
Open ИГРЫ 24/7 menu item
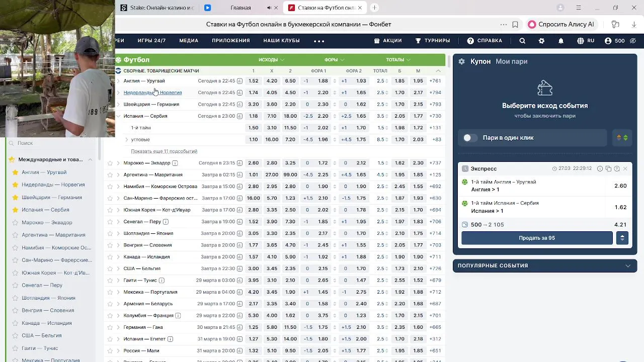coord(151,41)
